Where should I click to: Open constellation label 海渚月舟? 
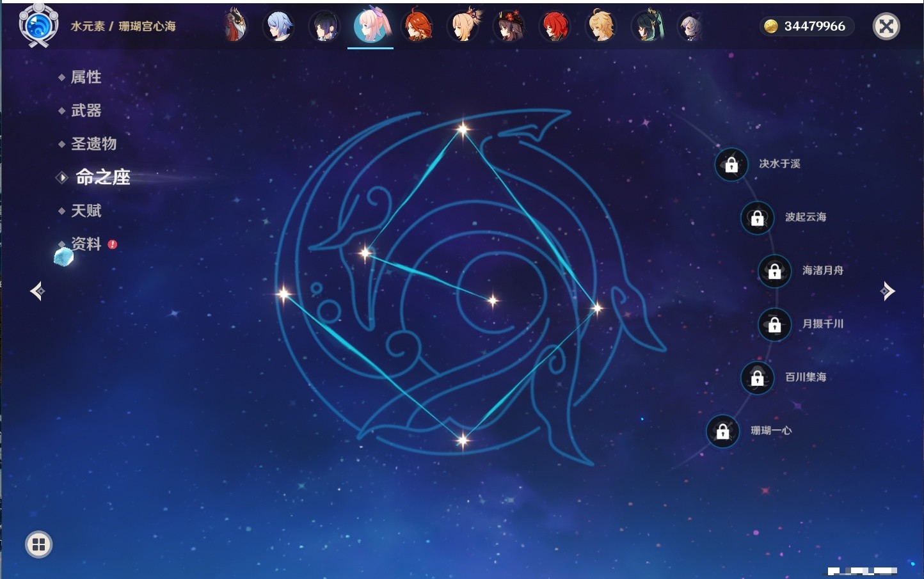[823, 271]
